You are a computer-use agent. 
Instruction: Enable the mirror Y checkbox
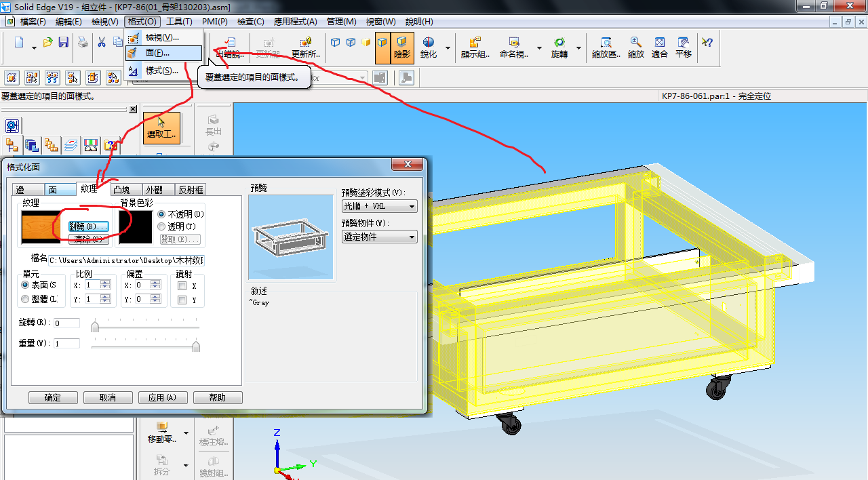click(x=182, y=300)
